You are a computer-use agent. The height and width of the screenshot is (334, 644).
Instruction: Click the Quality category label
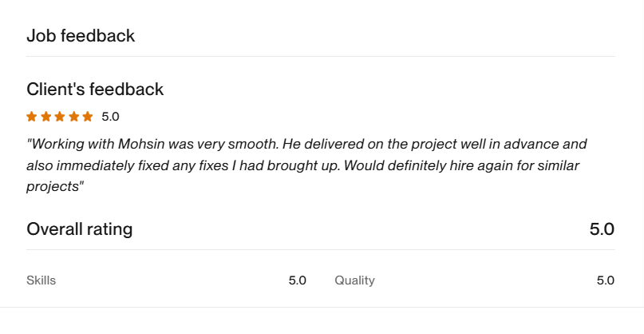click(354, 280)
